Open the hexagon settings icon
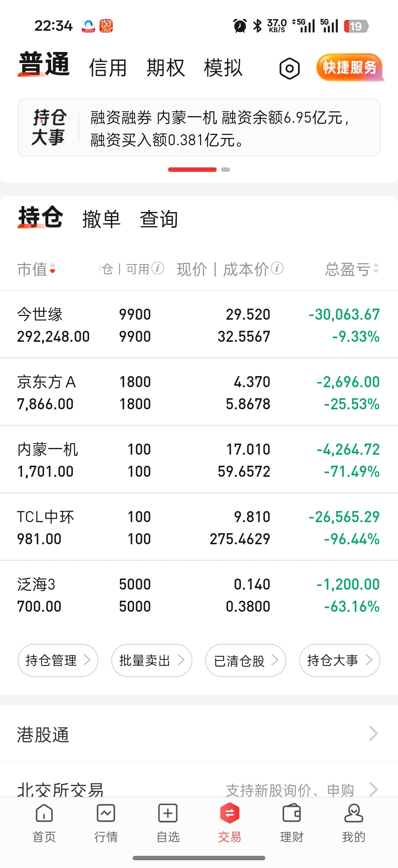 [x=290, y=69]
